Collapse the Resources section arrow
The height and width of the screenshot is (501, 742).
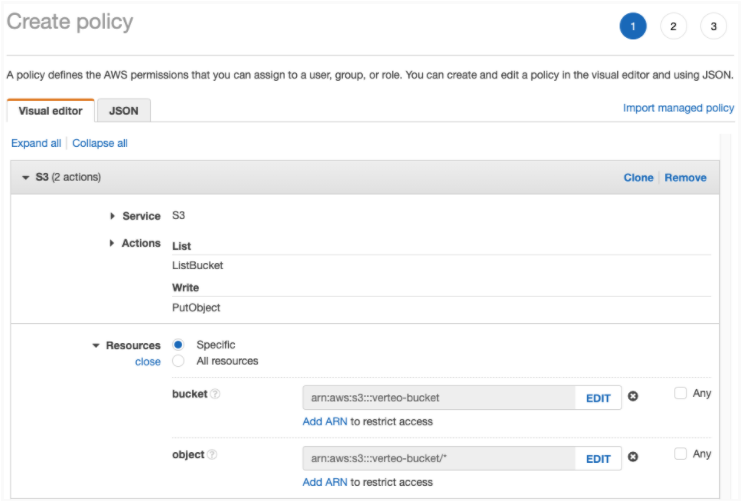(97, 346)
